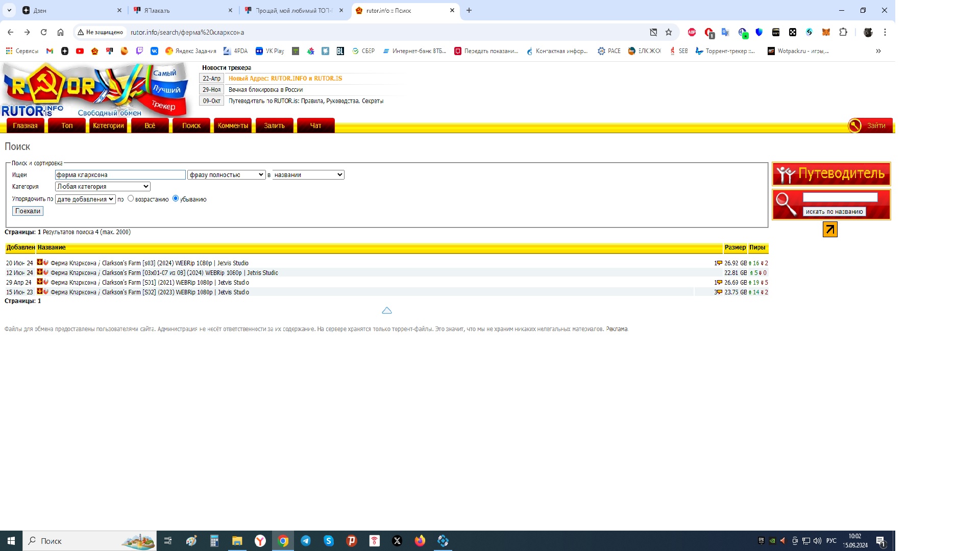Open the 'названии' search-in dropdown
The height and width of the screenshot is (551, 980).
308,175
